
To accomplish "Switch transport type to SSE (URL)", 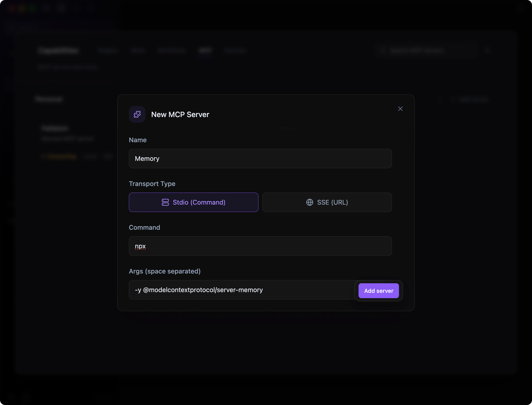I will pos(327,202).
